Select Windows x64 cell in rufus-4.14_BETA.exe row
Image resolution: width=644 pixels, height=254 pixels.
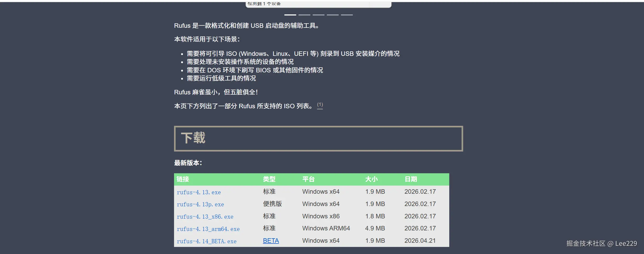coord(321,241)
